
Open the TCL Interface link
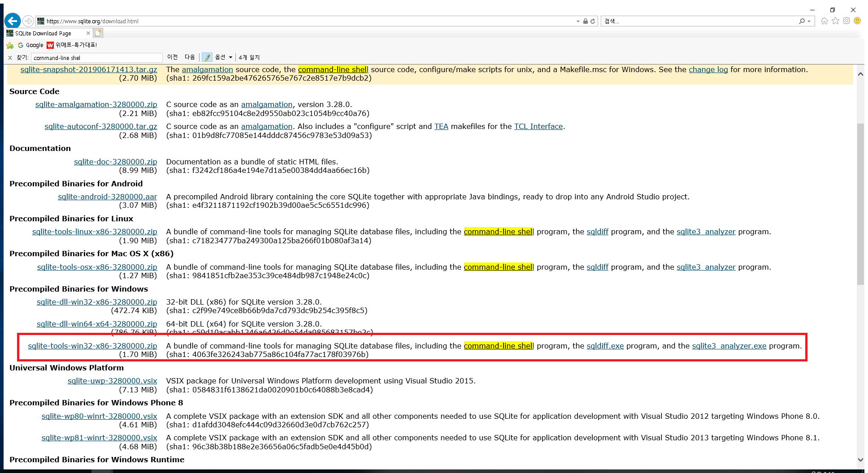(x=538, y=126)
